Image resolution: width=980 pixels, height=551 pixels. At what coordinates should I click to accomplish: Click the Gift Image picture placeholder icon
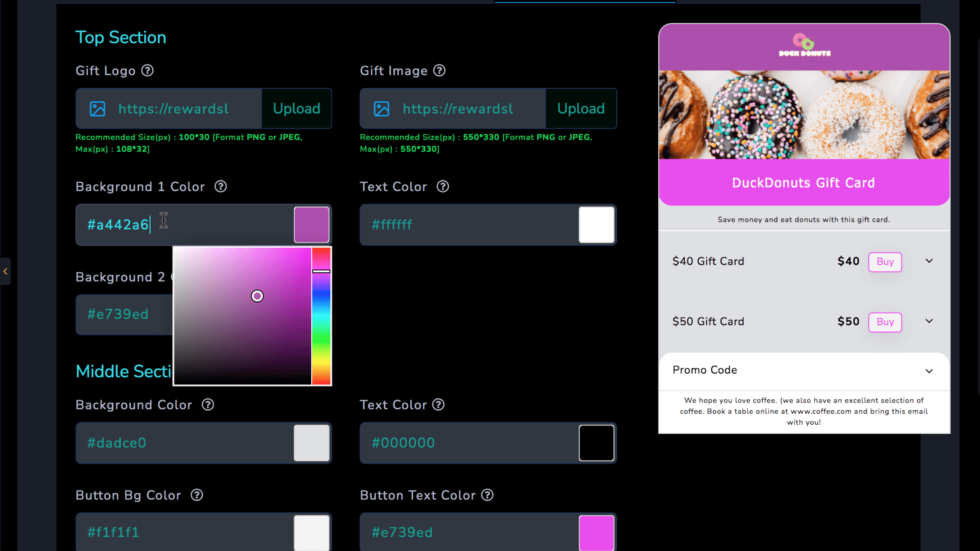[381, 109]
